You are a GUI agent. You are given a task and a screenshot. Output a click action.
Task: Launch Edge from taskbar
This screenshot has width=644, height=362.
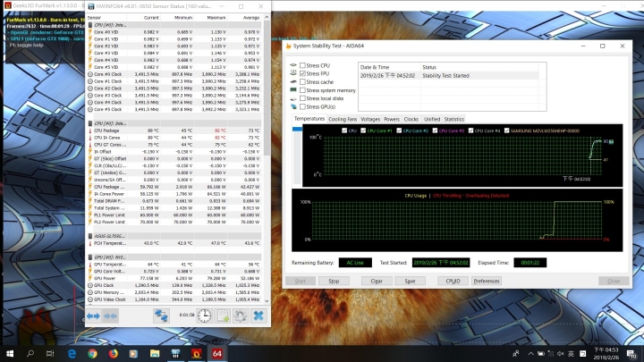point(72,353)
